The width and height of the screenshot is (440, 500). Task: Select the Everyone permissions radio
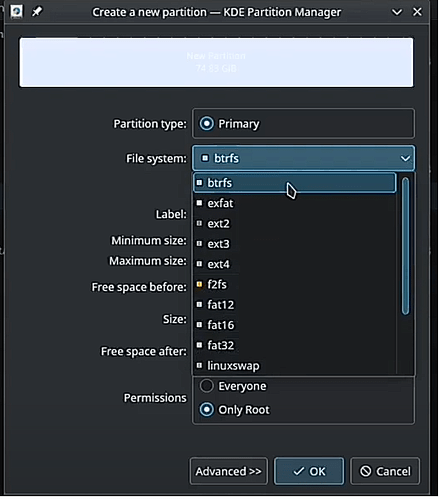[x=207, y=386]
